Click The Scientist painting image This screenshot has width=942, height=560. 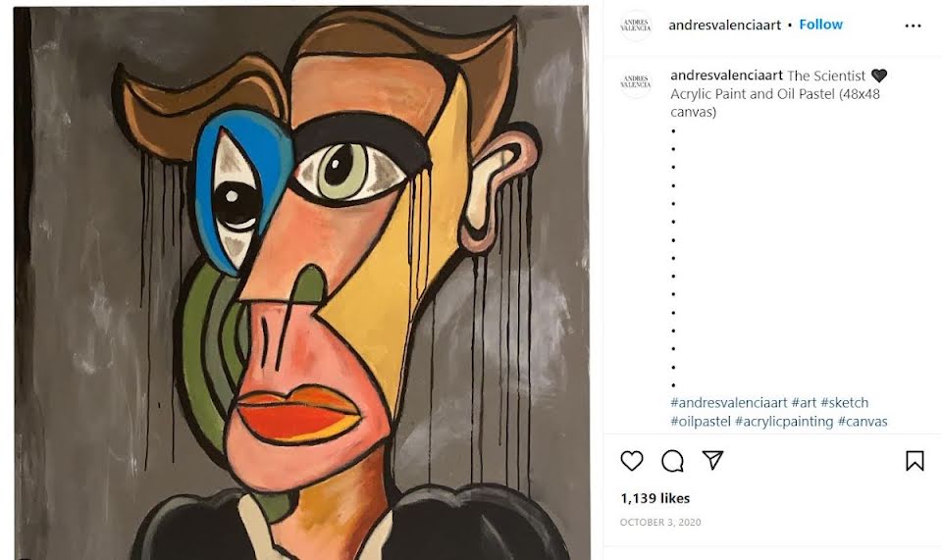[301, 282]
